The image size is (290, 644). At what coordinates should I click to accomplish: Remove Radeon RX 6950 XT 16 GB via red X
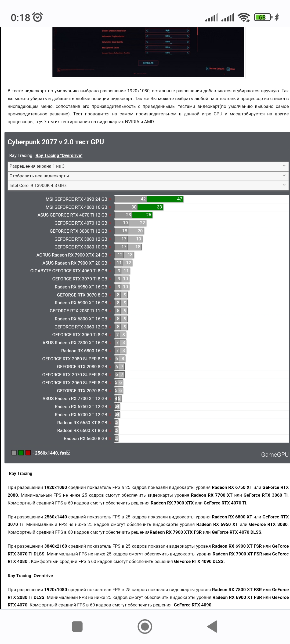[x=110, y=287]
